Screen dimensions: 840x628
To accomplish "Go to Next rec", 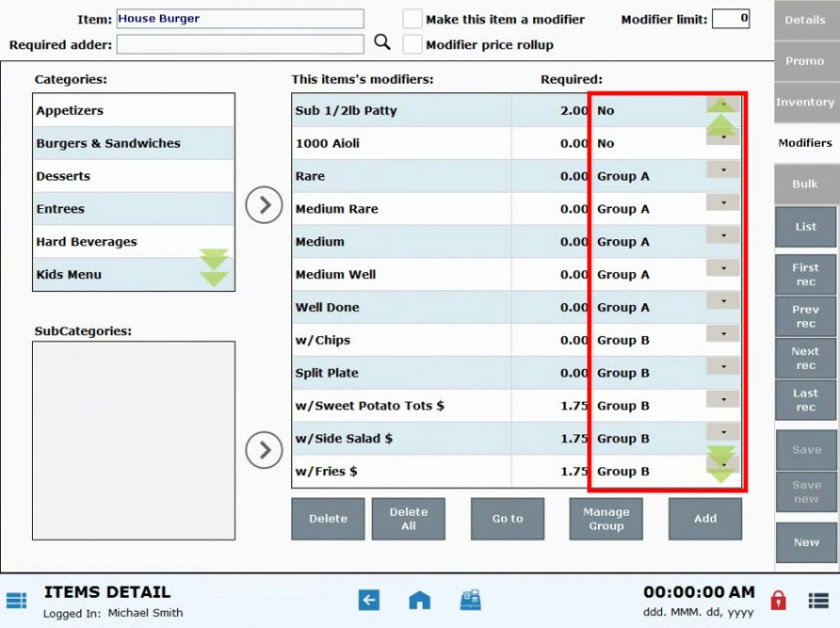I will 805,358.
